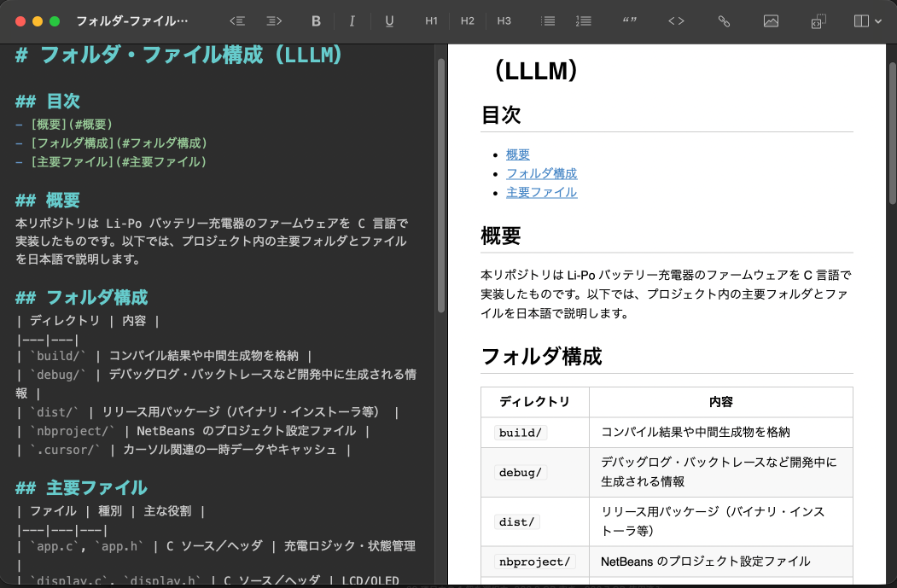Insert a blockquote with the quote icon
The width and height of the screenshot is (897, 588).
coord(630,21)
